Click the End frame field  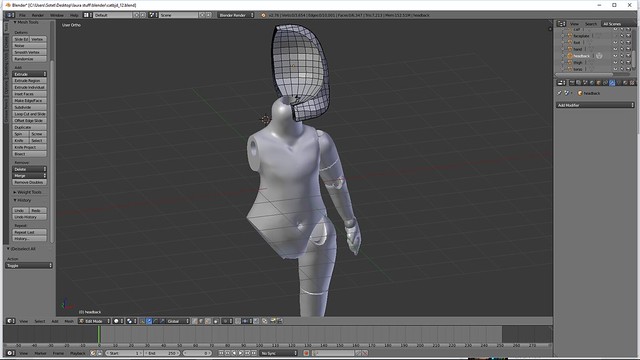point(162,353)
